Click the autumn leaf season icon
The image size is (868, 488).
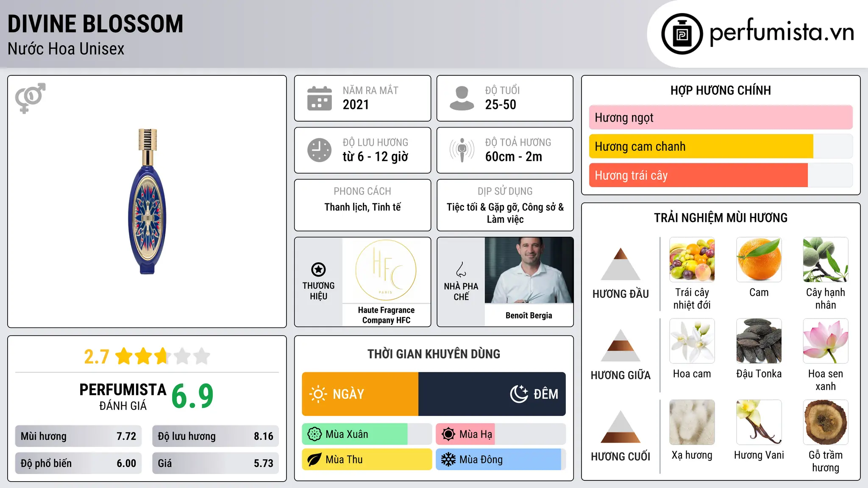point(314,460)
